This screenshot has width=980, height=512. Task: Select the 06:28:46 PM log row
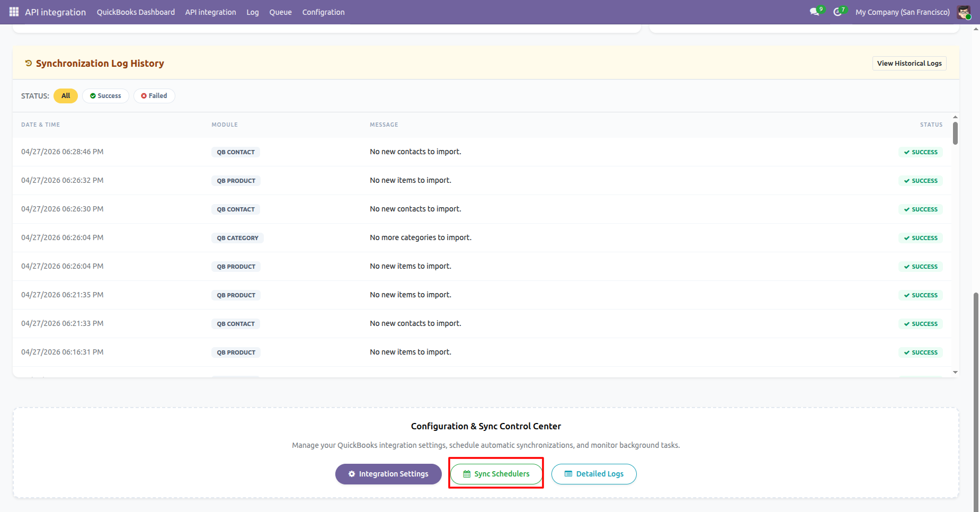[482, 152]
